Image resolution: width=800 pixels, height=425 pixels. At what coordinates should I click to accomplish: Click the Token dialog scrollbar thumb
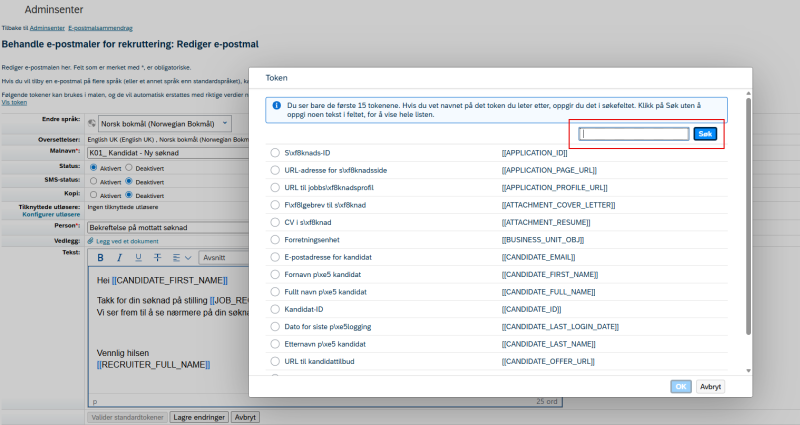tap(748, 216)
